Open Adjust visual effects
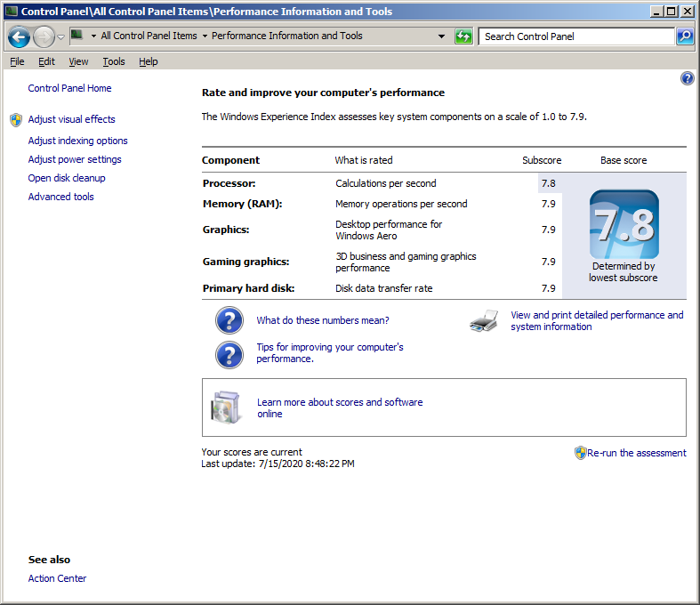Screen dimensions: 700x605 71,119
